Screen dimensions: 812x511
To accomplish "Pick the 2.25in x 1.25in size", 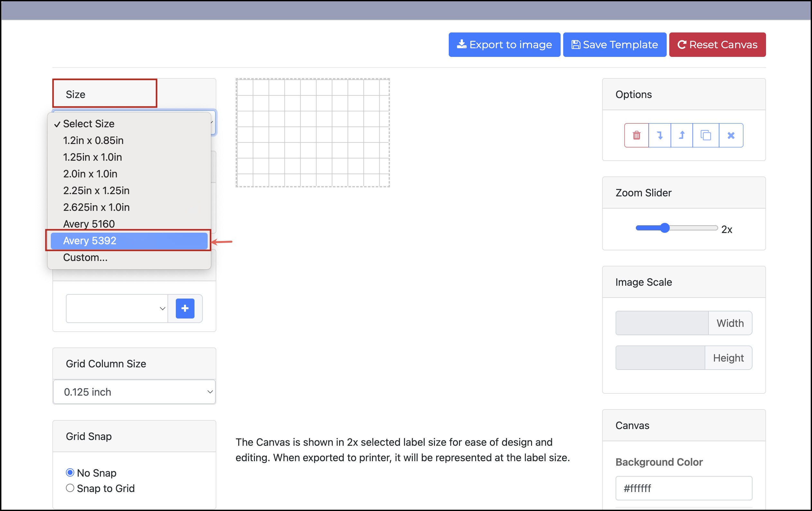I will [x=96, y=191].
